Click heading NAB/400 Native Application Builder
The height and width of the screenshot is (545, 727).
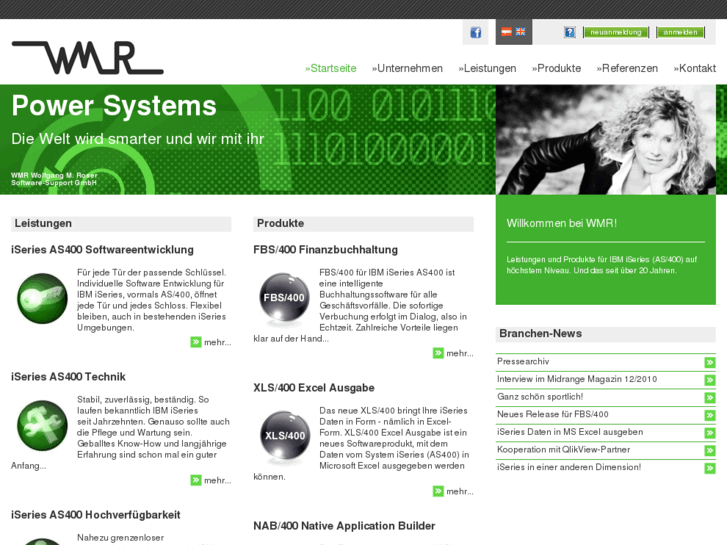tap(344, 526)
